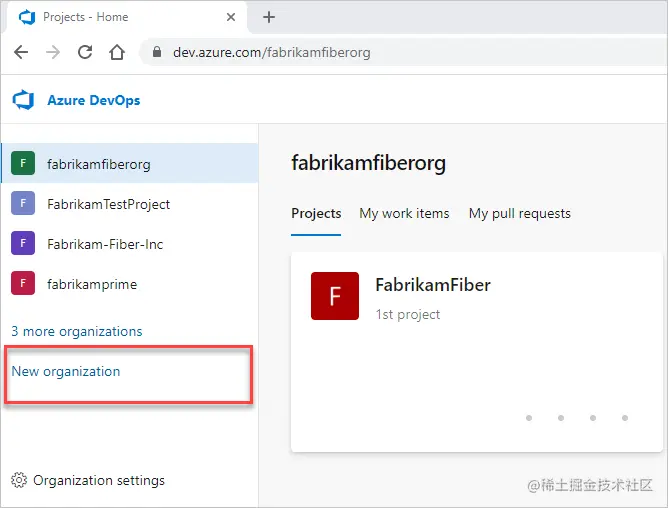
Task: Switch to My pull requests tab
Action: (x=520, y=213)
